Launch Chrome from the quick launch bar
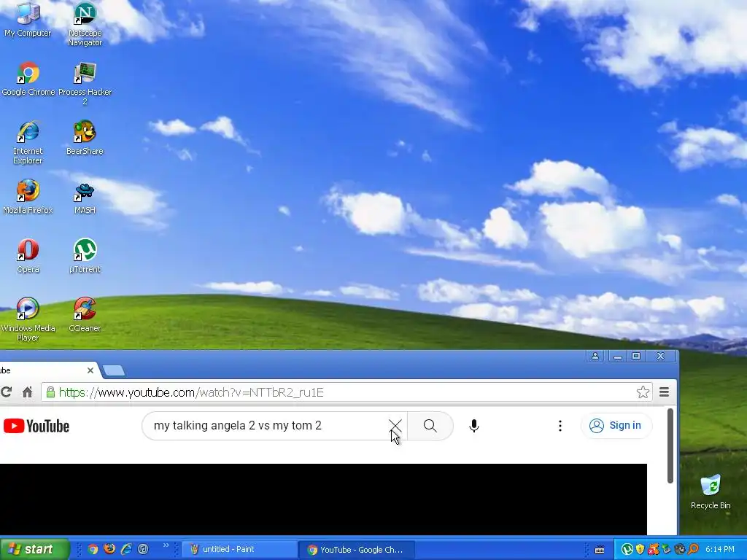Image resolution: width=747 pixels, height=560 pixels. [x=93, y=549]
